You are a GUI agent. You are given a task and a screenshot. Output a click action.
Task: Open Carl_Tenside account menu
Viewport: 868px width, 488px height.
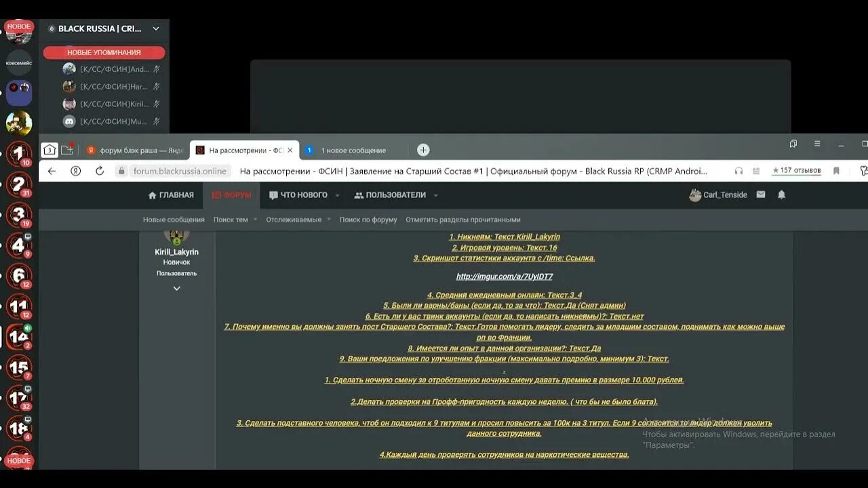click(718, 195)
